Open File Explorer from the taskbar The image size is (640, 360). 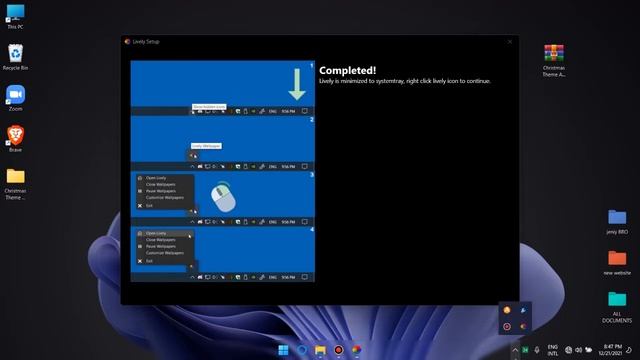[320, 350]
